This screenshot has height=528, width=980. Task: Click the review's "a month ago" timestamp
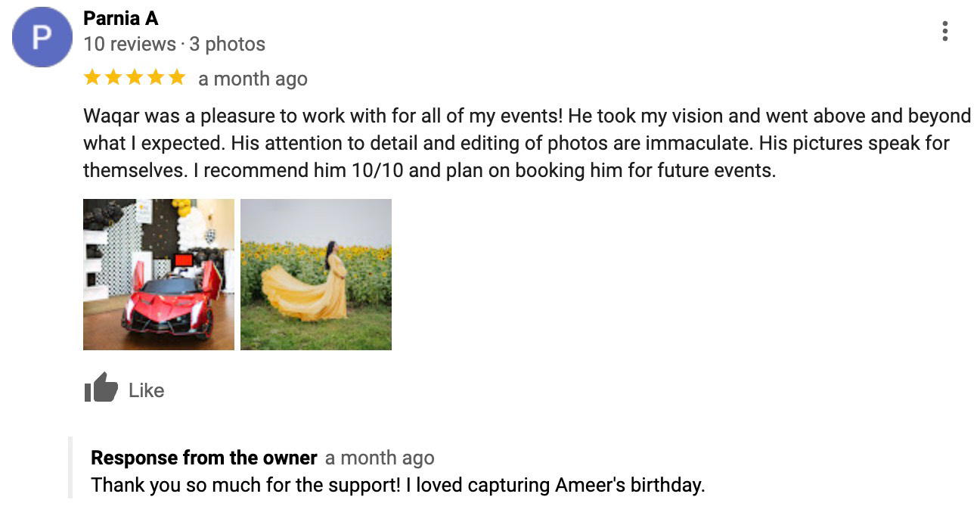point(253,79)
